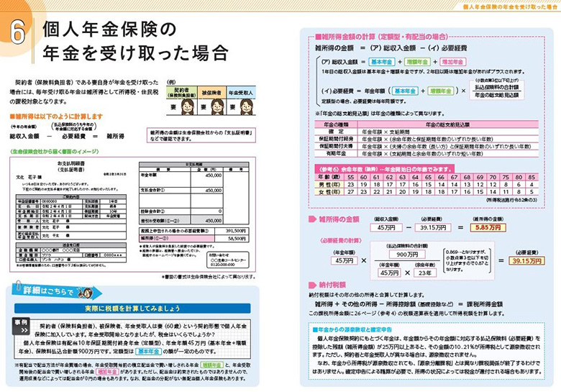
Task: Click the 有期年金 row label
Action: [x=336, y=153]
